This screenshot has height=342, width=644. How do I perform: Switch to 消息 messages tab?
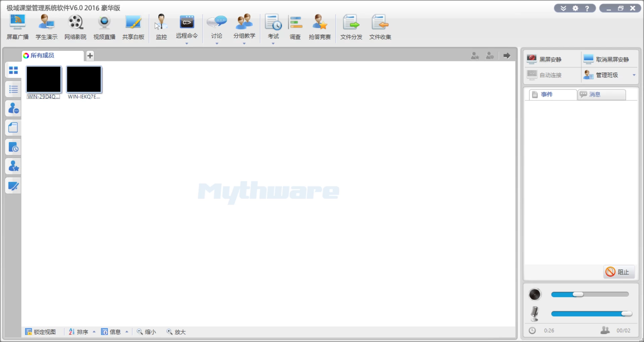click(602, 95)
